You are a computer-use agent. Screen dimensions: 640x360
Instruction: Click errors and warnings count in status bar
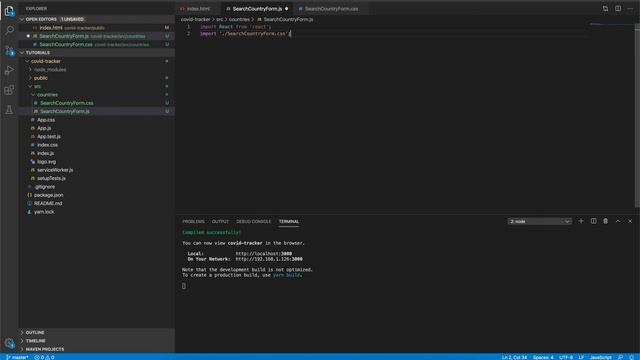pos(44,357)
